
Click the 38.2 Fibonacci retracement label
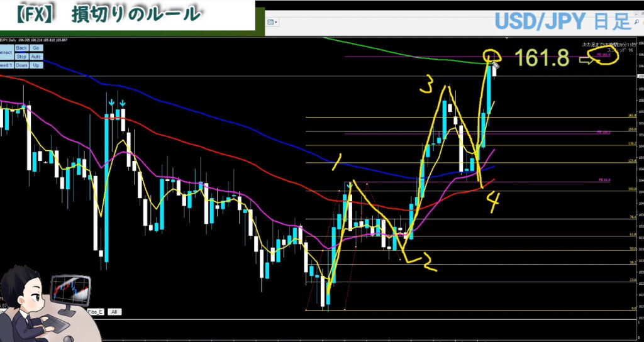coord(633,262)
